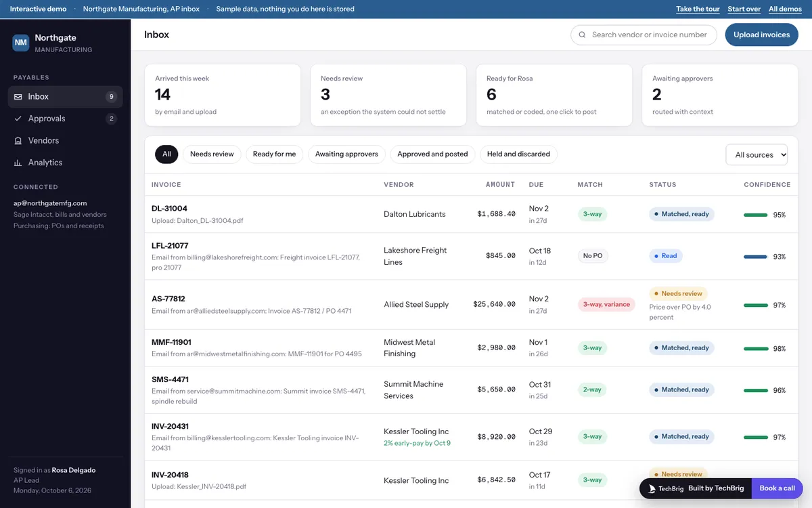Click the Amount column header

500,184
